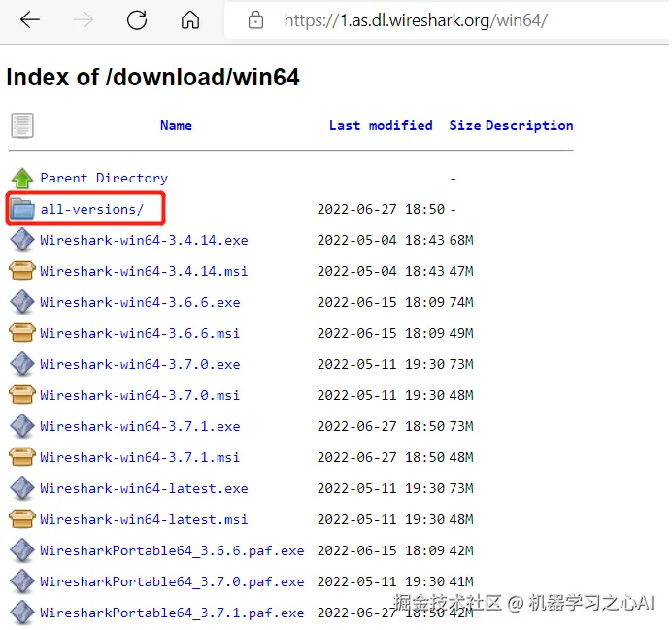
Task: Click icon beside Wireshark-win64-3.7.0.exe
Action: 22,364
